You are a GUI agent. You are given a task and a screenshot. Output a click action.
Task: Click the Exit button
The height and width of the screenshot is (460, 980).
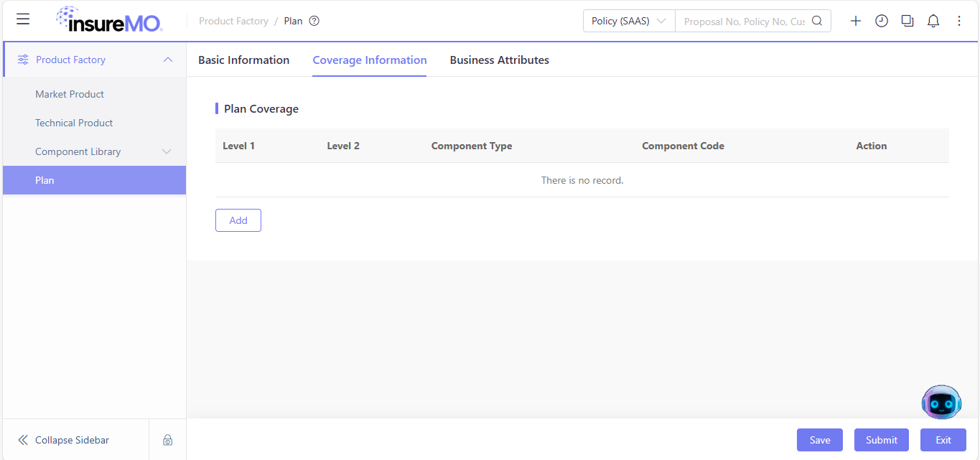pyautogui.click(x=943, y=440)
